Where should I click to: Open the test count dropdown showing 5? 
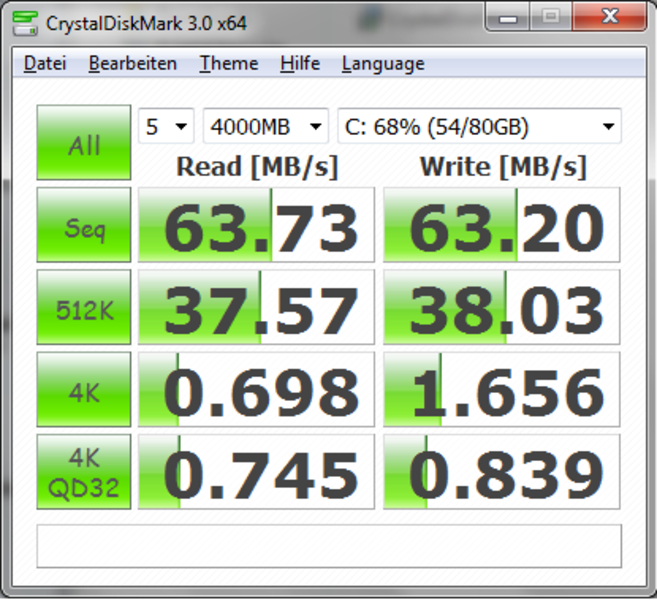166,126
